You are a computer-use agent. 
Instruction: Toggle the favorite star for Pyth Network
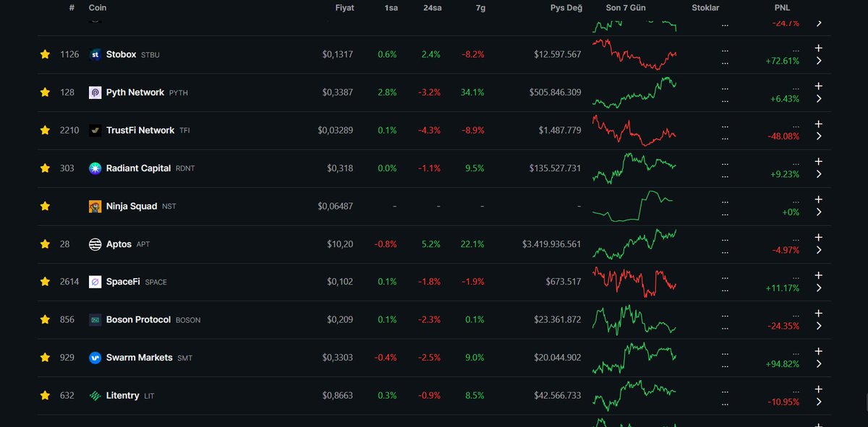pyautogui.click(x=45, y=92)
